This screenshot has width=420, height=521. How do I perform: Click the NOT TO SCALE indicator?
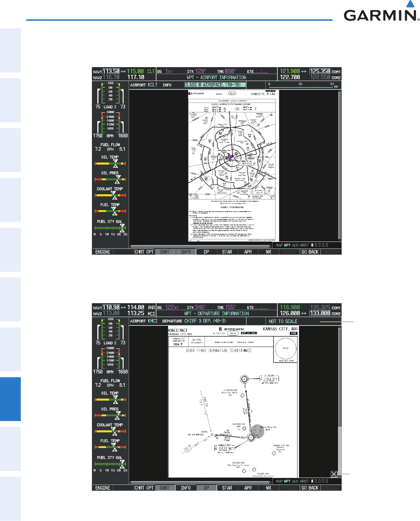283,321
